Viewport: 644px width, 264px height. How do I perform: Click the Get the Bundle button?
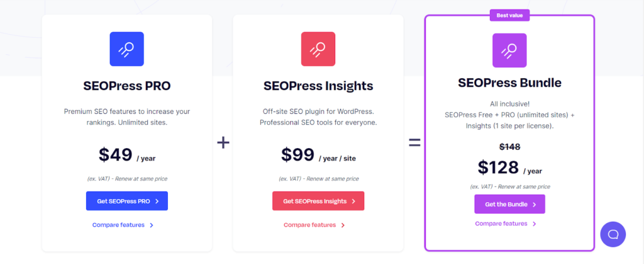pos(509,204)
